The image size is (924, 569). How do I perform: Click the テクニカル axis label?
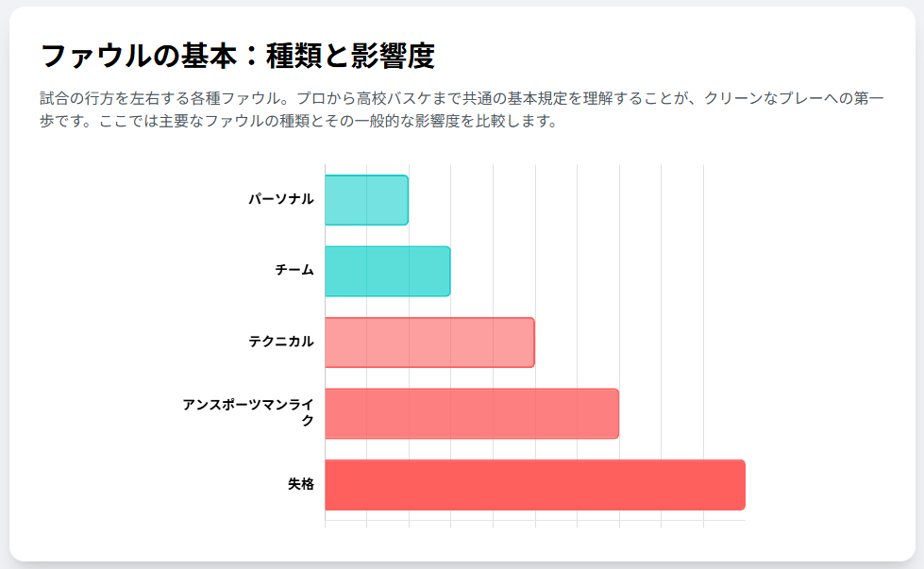point(281,342)
